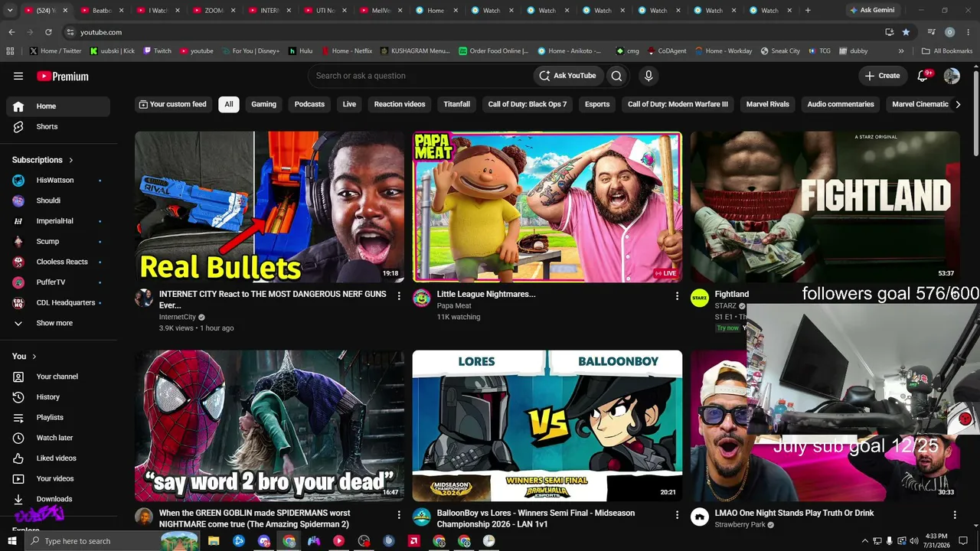
Task: Open the Chrome three-dot menu
Action: click(968, 32)
